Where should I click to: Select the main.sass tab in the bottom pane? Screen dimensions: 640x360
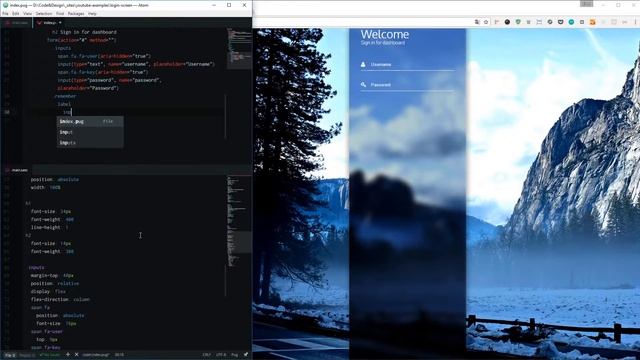pos(17,170)
